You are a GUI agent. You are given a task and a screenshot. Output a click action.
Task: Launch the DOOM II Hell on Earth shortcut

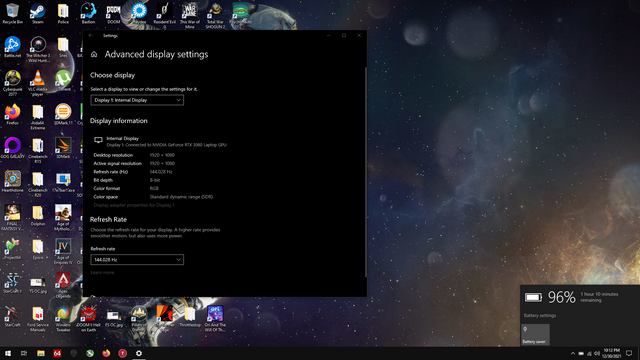[88, 319]
